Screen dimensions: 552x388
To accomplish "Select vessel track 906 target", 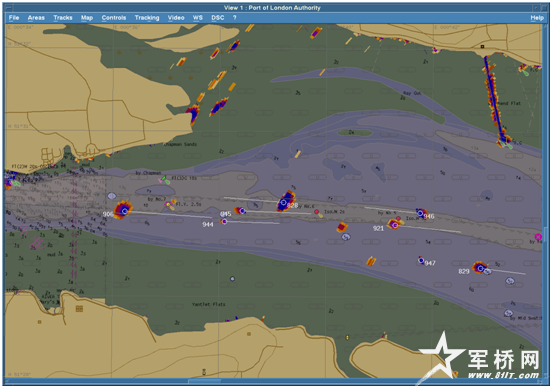I will tap(124, 211).
